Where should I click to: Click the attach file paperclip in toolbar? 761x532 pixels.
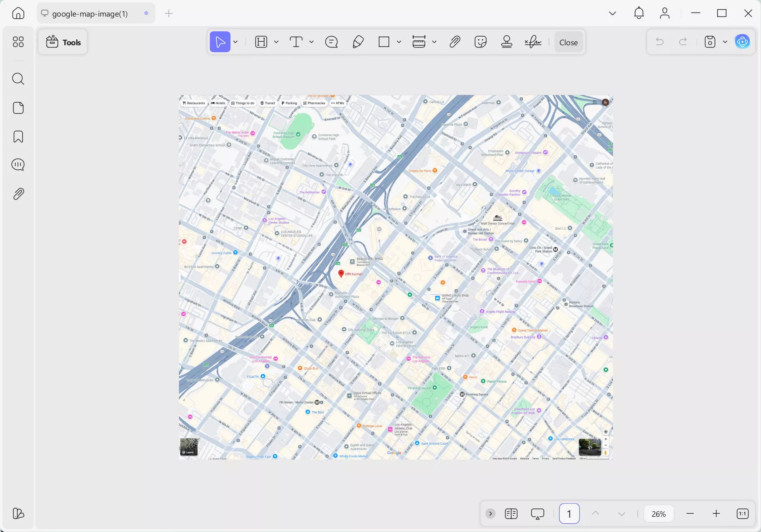pyautogui.click(x=455, y=42)
